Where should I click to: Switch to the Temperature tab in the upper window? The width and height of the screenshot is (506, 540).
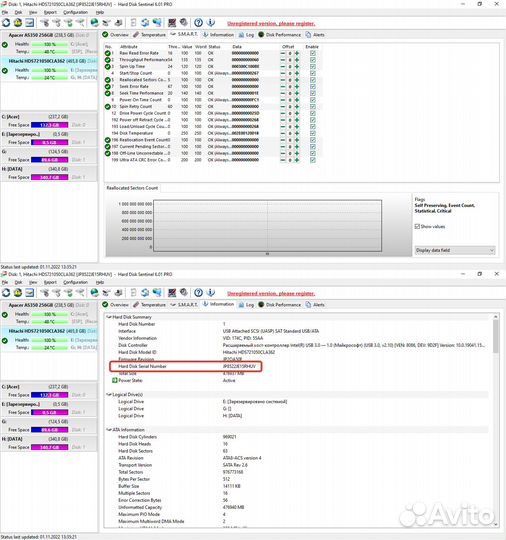point(150,35)
